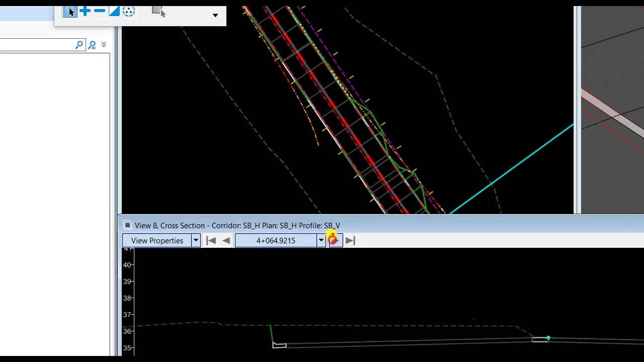The image size is (644, 362).
Task: Click elevation label 39 on cross section axis
Action: 127,282
